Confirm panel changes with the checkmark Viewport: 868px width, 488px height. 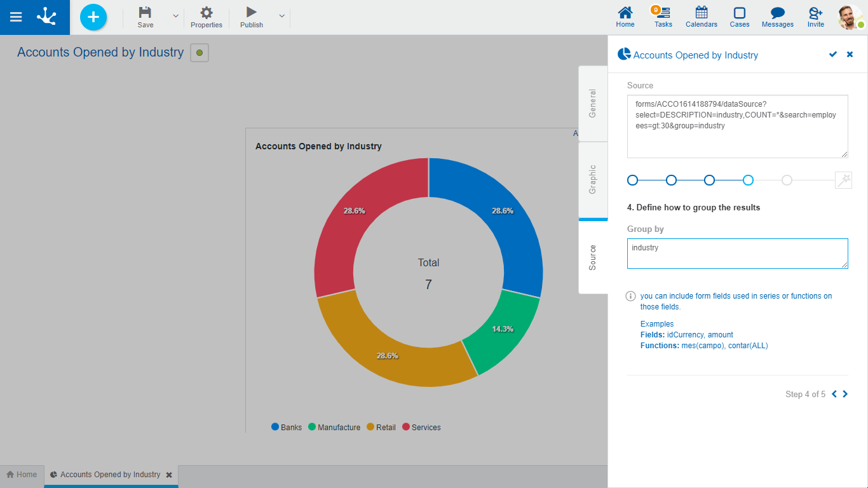click(832, 55)
